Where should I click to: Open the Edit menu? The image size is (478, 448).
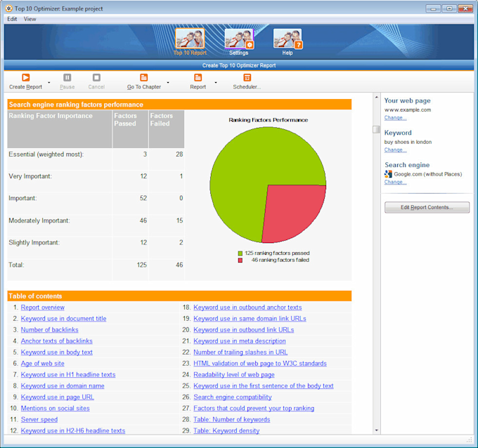(12, 19)
